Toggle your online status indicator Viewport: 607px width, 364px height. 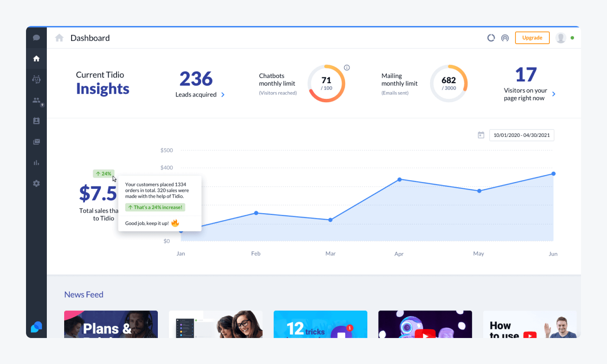[573, 38]
